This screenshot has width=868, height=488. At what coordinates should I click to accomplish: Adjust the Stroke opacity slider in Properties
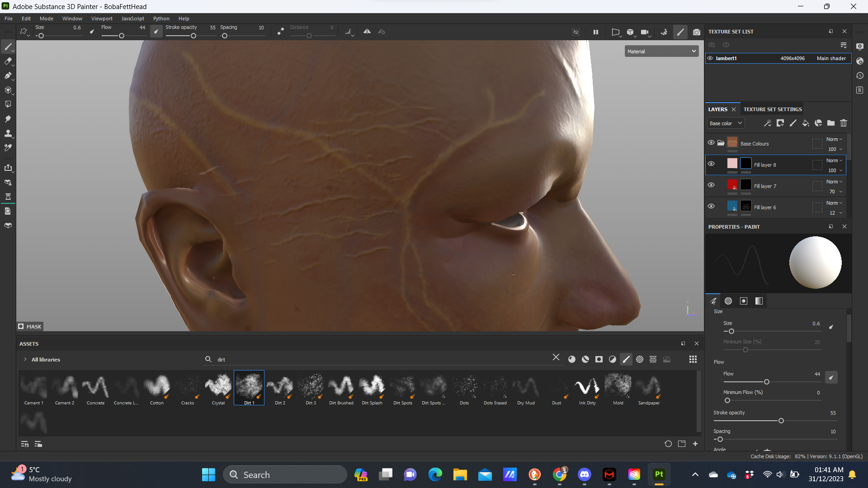pos(775,421)
